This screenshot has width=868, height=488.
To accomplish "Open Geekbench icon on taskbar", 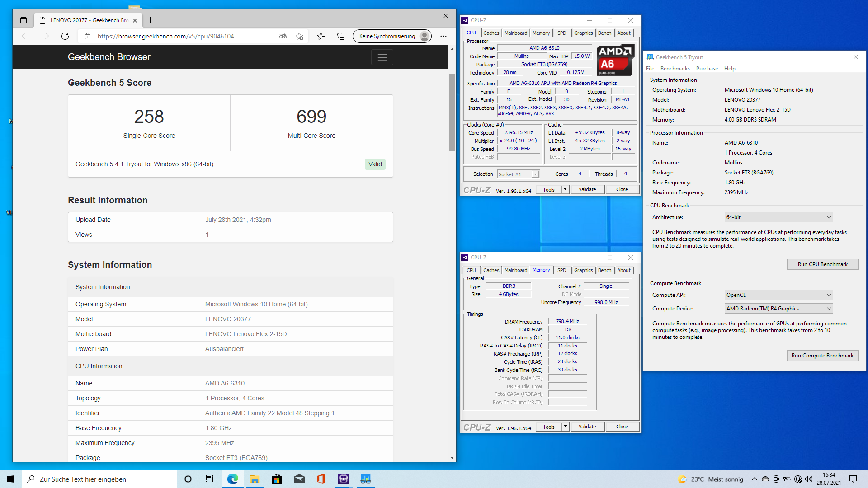I will (x=366, y=479).
